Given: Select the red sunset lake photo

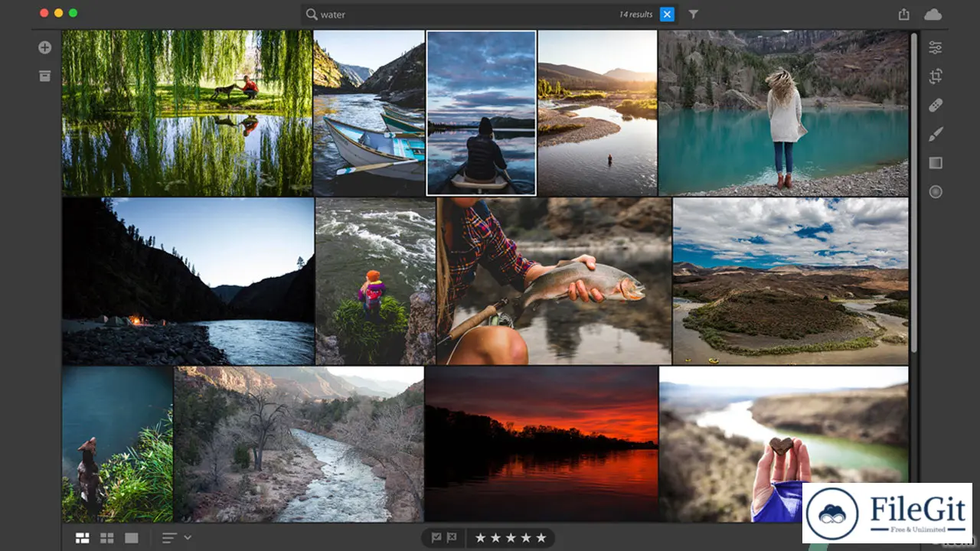Looking at the screenshot, I should (x=541, y=444).
